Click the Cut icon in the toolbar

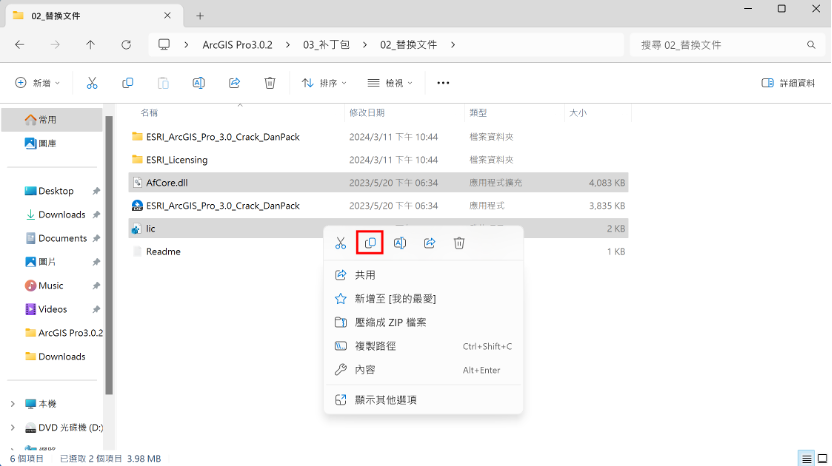tap(92, 83)
